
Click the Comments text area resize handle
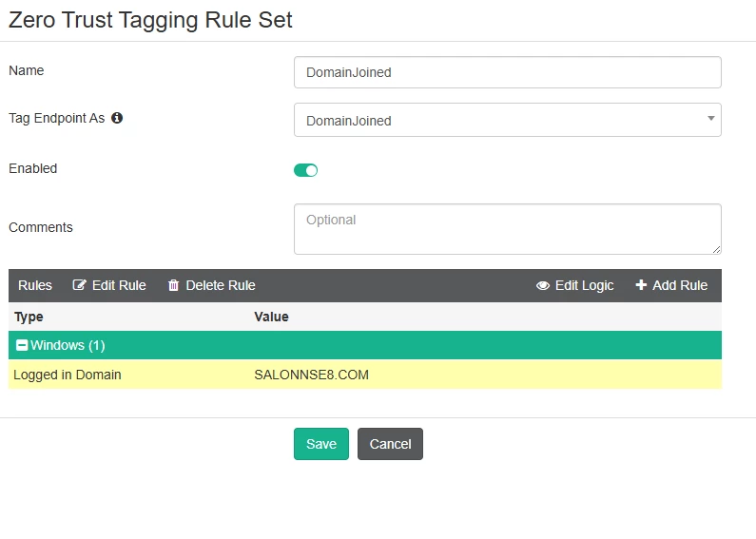click(x=716, y=249)
